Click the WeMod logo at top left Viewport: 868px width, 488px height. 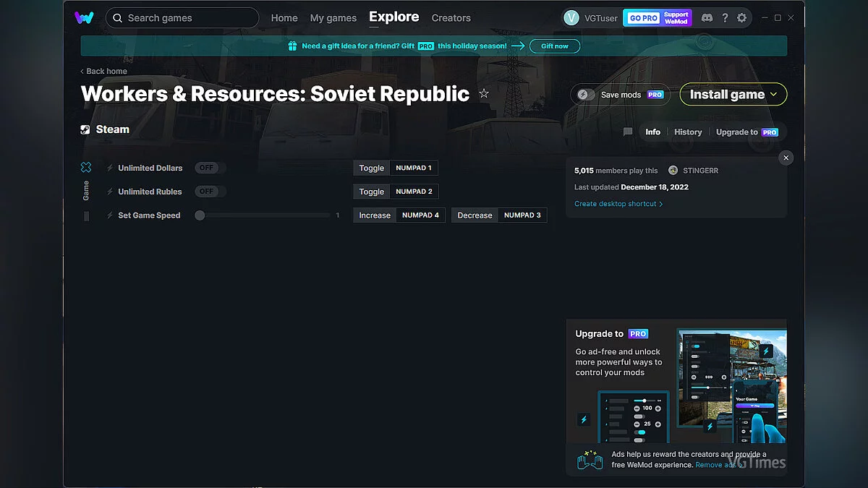[x=85, y=17]
